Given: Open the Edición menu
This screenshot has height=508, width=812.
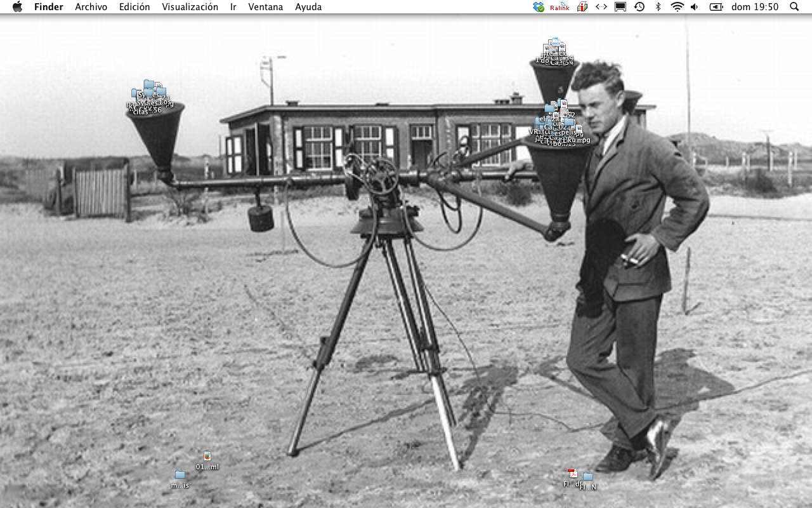Looking at the screenshot, I should 134,7.
